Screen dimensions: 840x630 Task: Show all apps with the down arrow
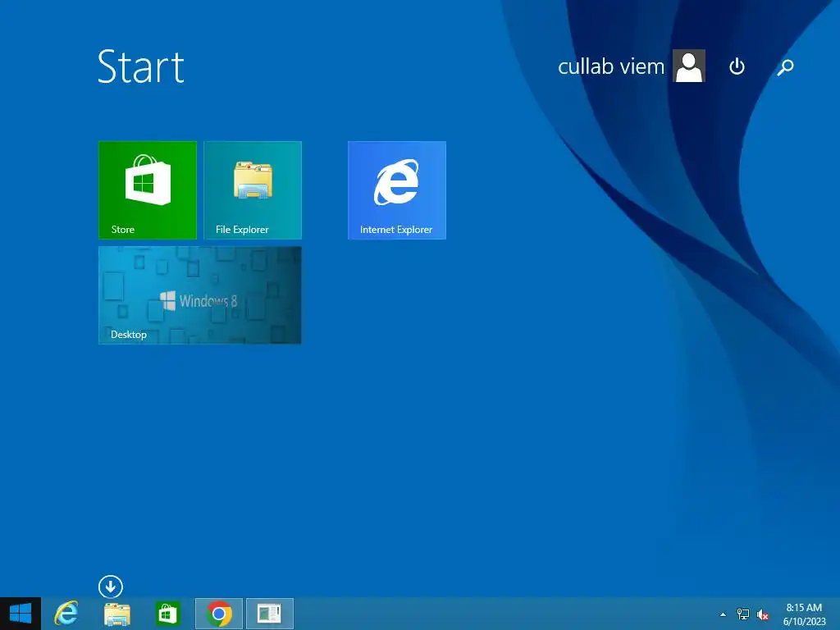pyautogui.click(x=111, y=587)
